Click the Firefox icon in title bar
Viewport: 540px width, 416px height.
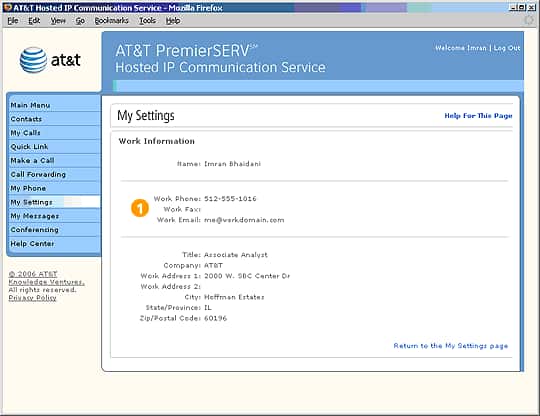click(7, 7)
